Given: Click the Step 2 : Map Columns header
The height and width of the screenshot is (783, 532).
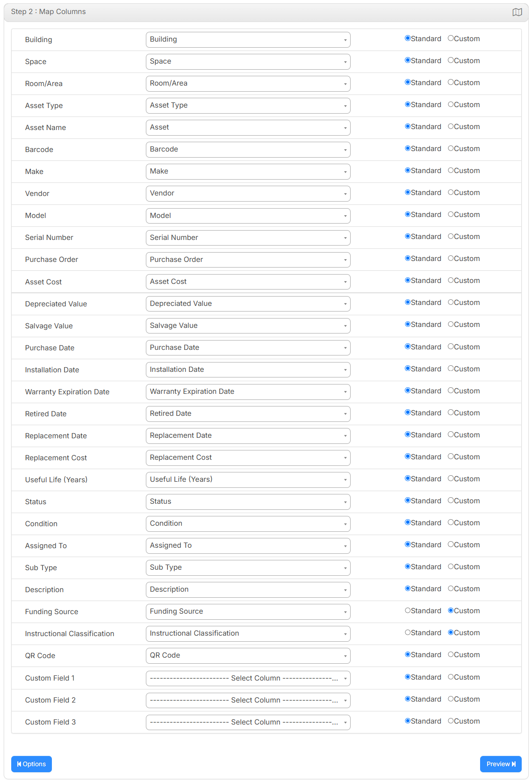Looking at the screenshot, I should tap(49, 12).
